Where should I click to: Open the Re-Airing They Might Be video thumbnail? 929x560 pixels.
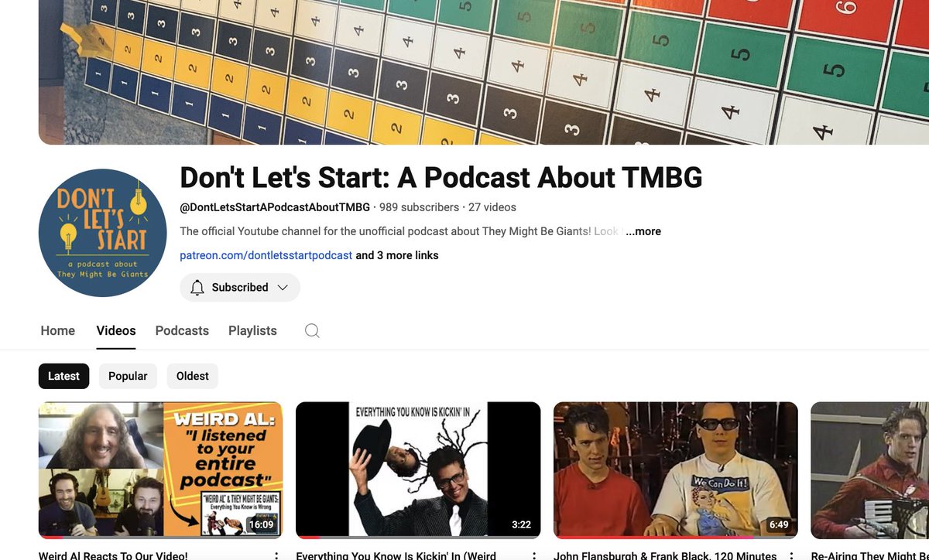click(x=869, y=470)
